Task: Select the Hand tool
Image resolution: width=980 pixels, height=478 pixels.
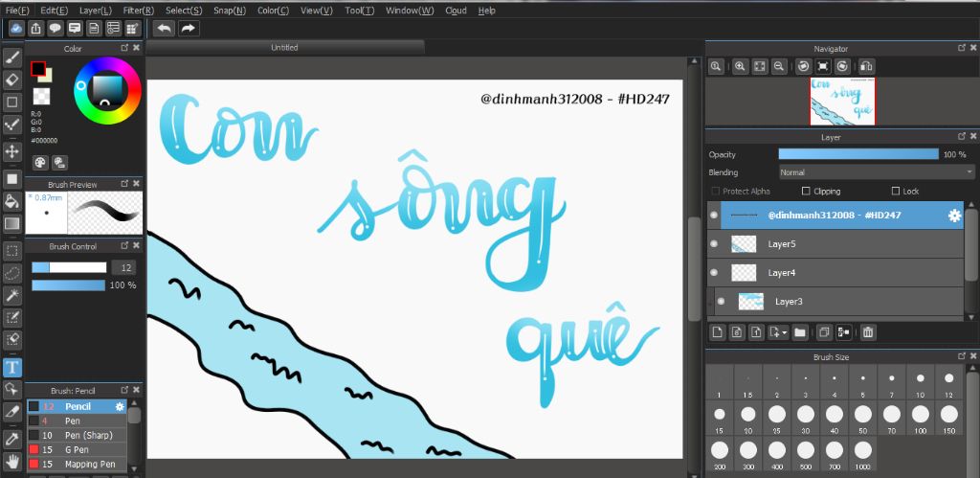Action: tap(11, 461)
